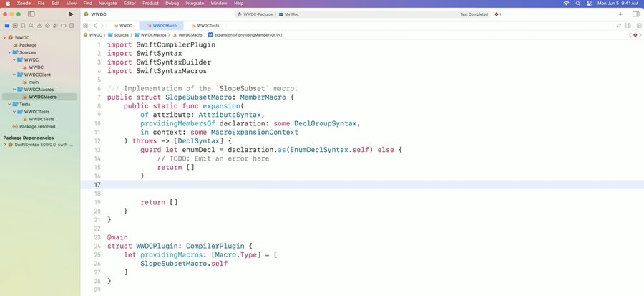Click WWDCMacros folder in jump bar

tap(151, 35)
